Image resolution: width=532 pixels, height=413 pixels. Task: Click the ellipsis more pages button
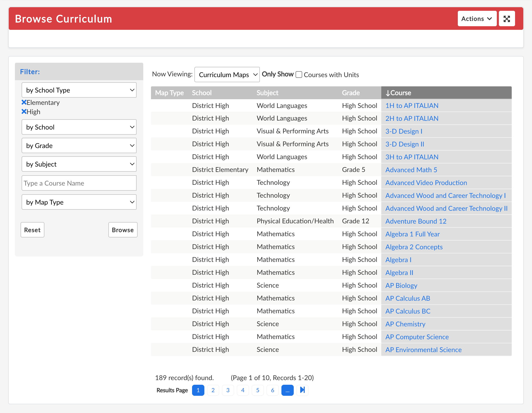pyautogui.click(x=287, y=390)
